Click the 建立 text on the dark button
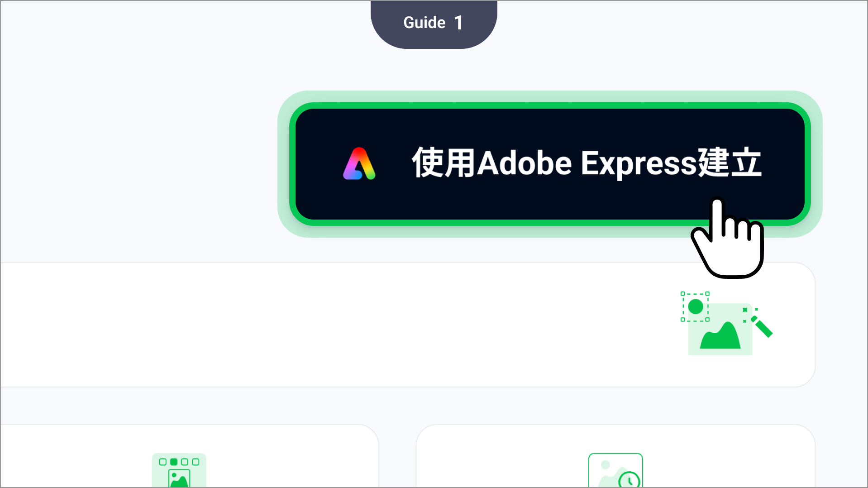The width and height of the screenshot is (868, 488). [x=730, y=163]
